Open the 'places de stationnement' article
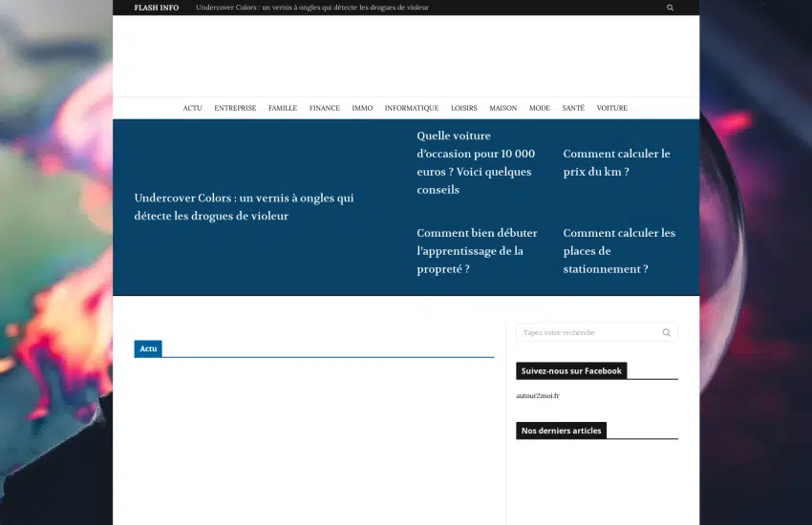The width and height of the screenshot is (812, 525). tap(618, 251)
